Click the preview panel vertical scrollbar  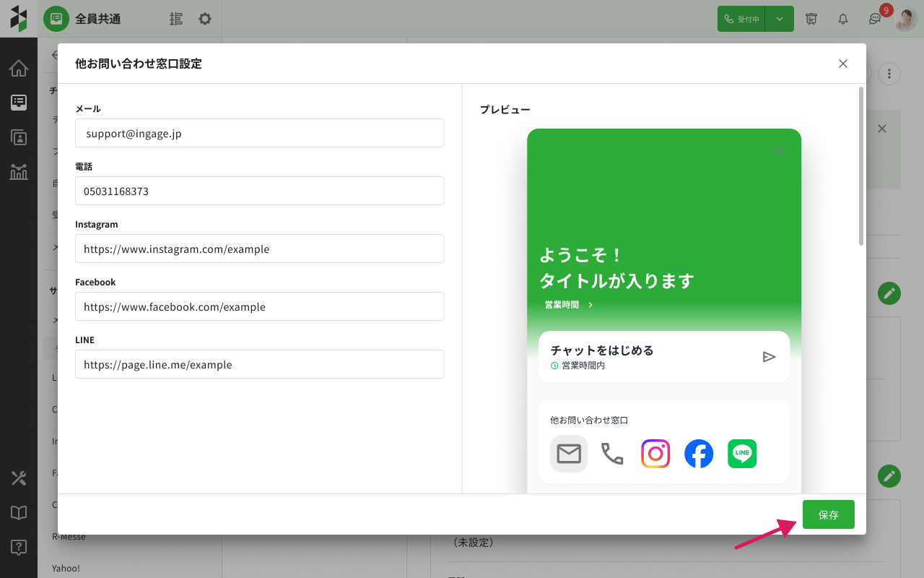(x=860, y=166)
